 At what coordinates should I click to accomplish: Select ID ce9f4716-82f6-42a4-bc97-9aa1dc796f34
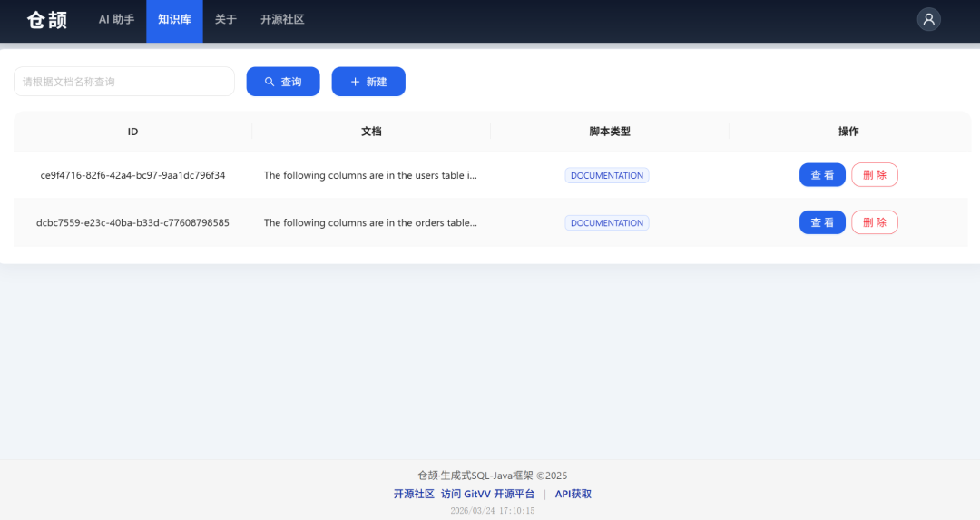(x=132, y=175)
